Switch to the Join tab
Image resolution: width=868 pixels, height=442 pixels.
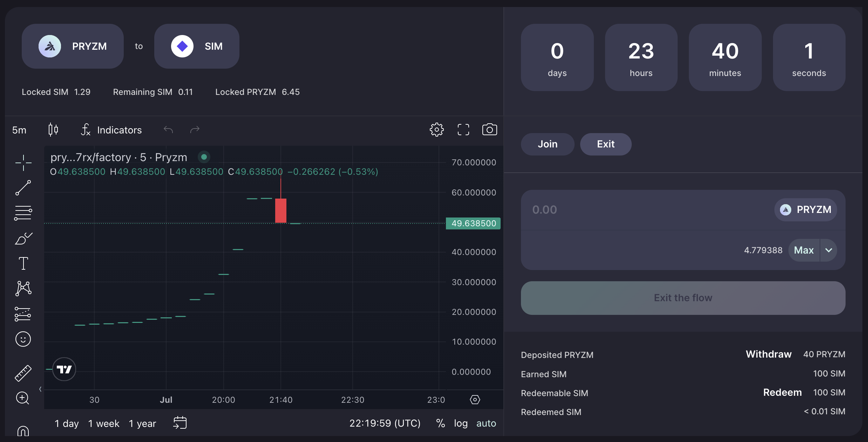coord(548,144)
